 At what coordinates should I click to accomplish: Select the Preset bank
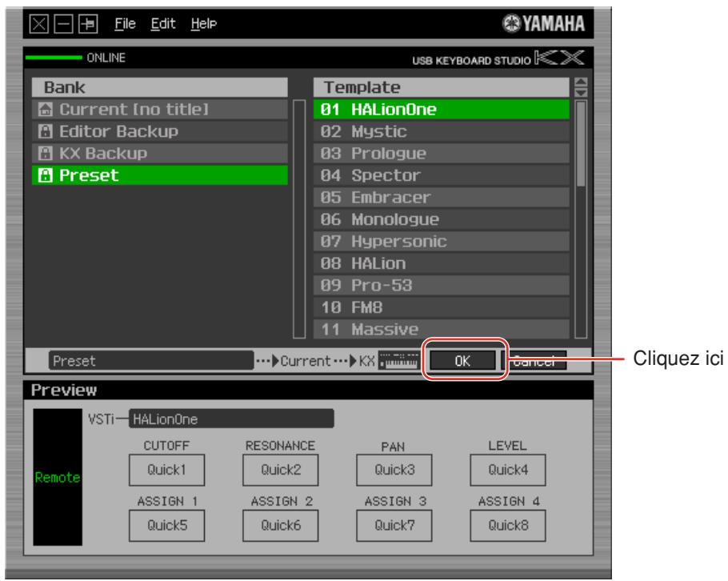160,175
